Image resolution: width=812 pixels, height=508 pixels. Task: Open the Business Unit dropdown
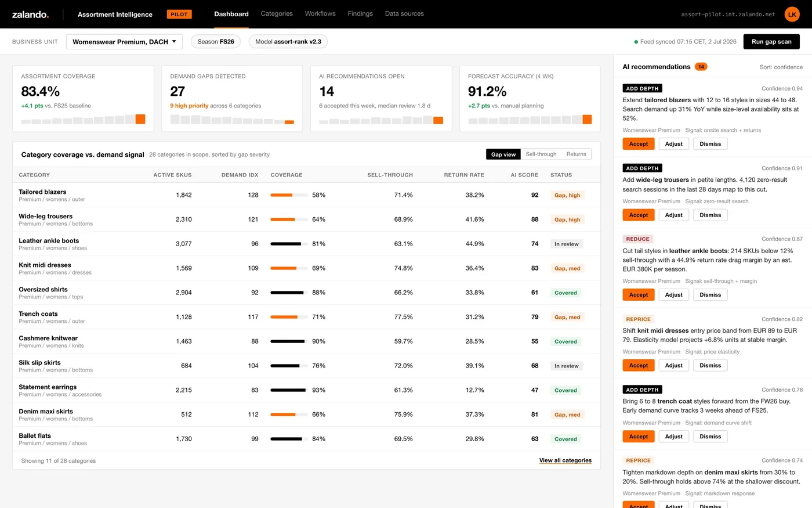(124, 42)
